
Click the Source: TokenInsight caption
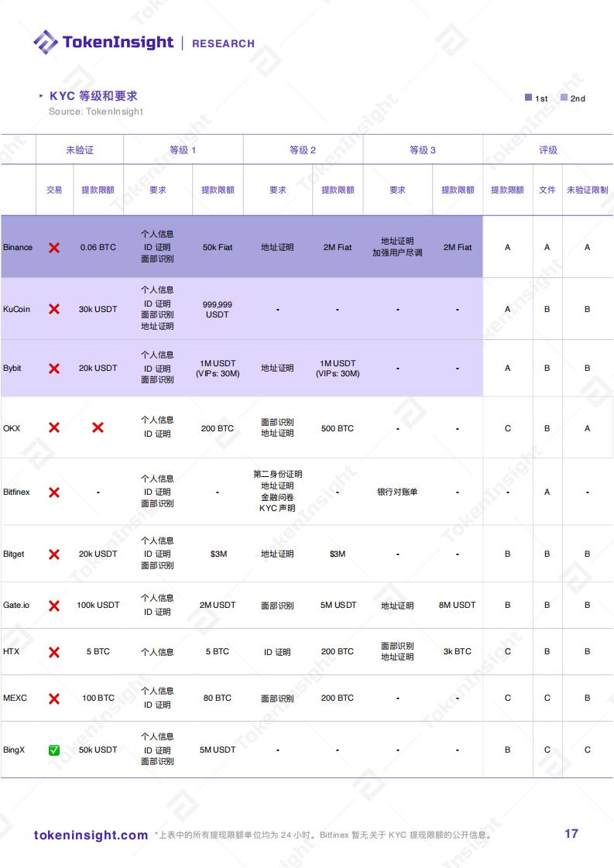click(x=96, y=112)
